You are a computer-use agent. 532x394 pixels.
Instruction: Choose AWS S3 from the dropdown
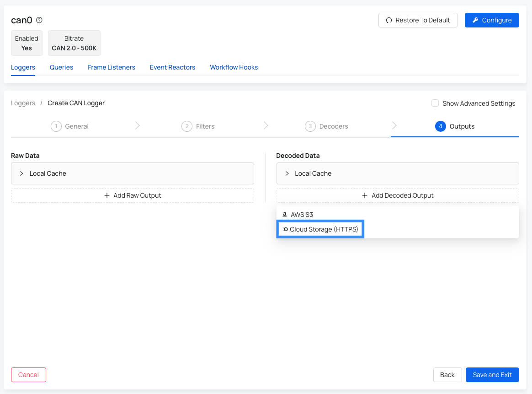point(398,215)
